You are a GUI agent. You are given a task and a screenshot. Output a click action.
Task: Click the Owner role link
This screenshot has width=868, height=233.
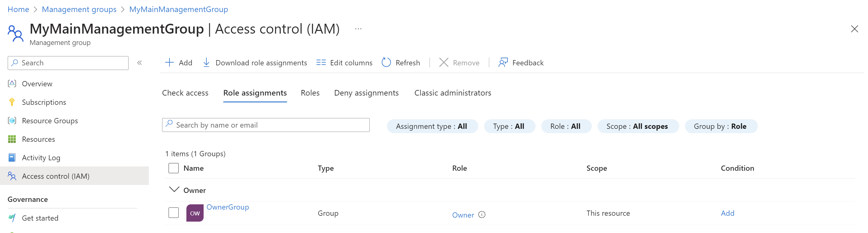[x=463, y=215]
